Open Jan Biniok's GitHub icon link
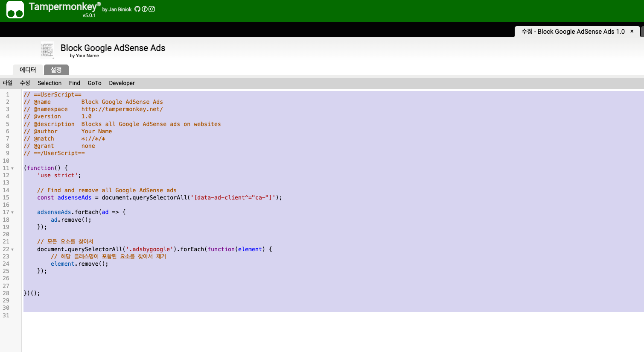Image resolution: width=644 pixels, height=352 pixels. click(137, 9)
